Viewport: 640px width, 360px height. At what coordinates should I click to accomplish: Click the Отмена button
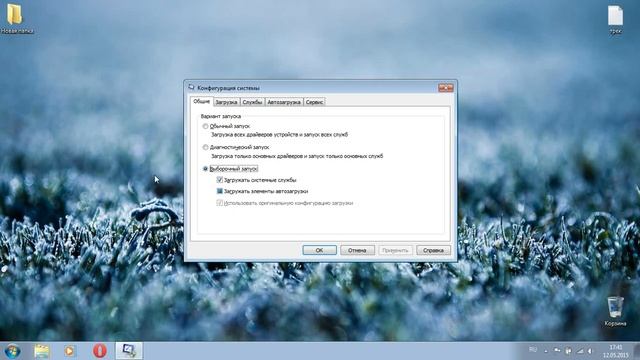coord(357,250)
